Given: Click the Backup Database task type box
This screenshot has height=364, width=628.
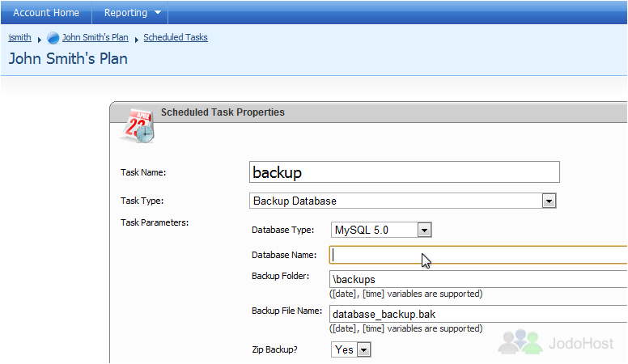Looking at the screenshot, I should click(x=402, y=201).
